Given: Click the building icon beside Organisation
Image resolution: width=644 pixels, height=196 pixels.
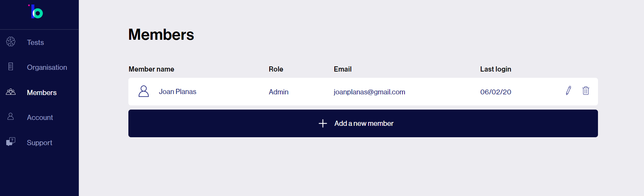Looking at the screenshot, I should tap(11, 66).
